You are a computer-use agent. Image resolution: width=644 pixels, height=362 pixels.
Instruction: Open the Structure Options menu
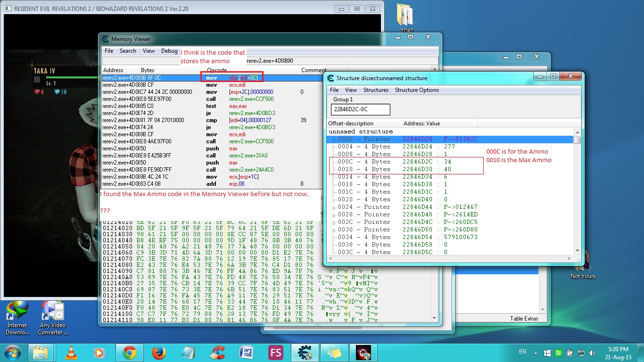click(418, 90)
